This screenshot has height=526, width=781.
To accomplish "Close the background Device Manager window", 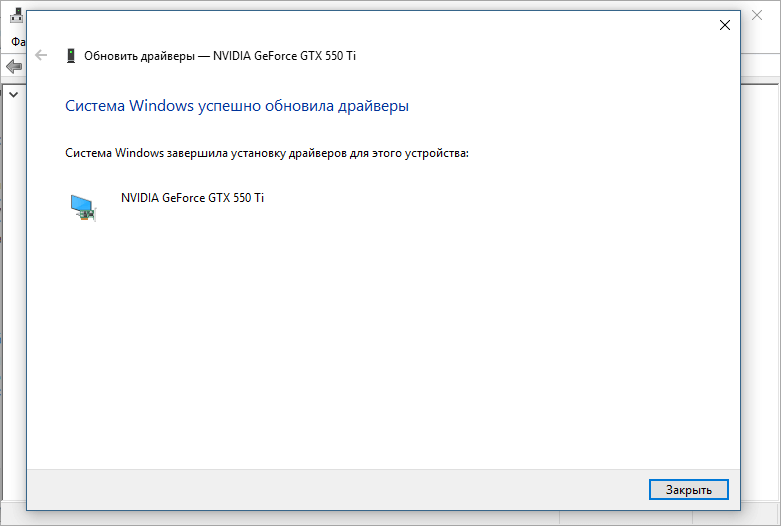I will (757, 15).
